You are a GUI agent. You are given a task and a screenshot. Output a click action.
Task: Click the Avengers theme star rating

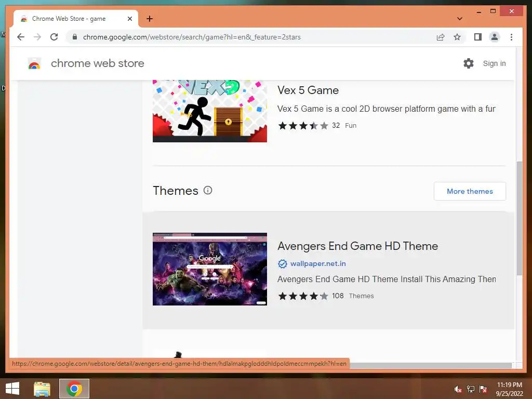coord(303,296)
